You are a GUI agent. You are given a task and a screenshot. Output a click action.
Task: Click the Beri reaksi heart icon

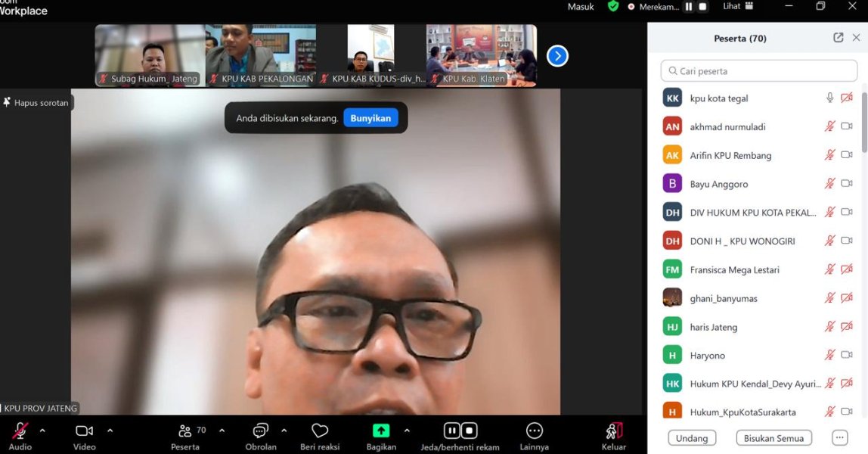click(320, 431)
